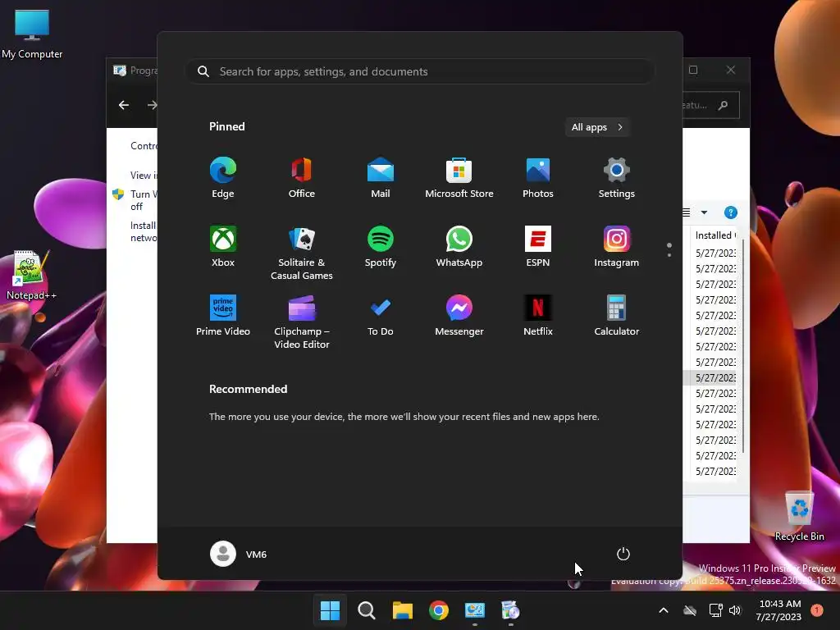
Task: Go back in Programs window
Action: (124, 105)
